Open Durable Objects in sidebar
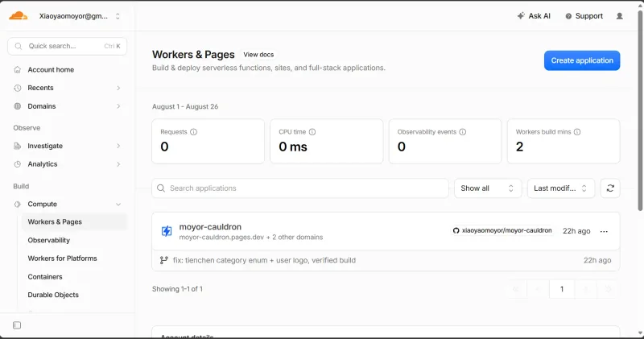644x339 pixels. click(x=53, y=295)
